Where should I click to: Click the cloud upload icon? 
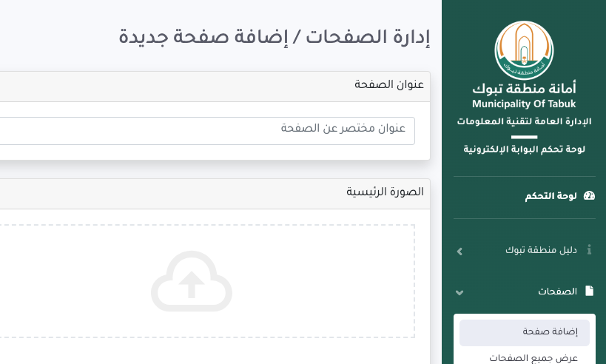(x=192, y=281)
